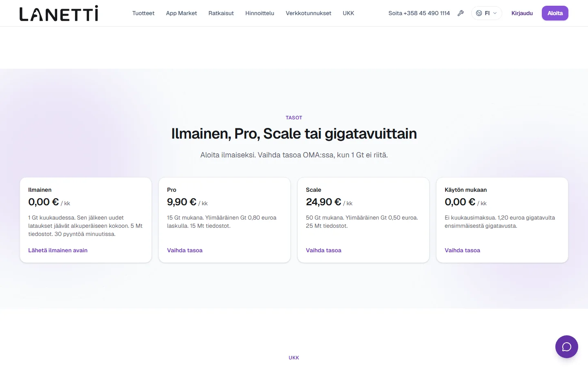This screenshot has width=588, height=368.
Task: Click Vaihda tasoa on the Pro card
Action: (185, 250)
